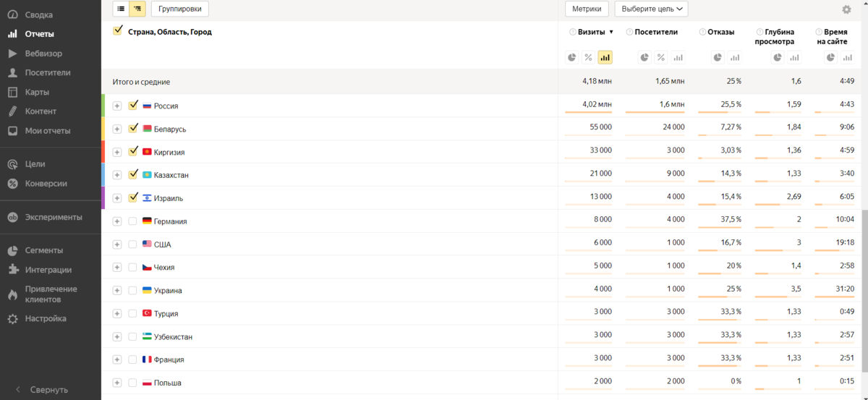This screenshot has height=400, width=868.
Task: Check the Украина row checkbox
Action: click(x=132, y=290)
